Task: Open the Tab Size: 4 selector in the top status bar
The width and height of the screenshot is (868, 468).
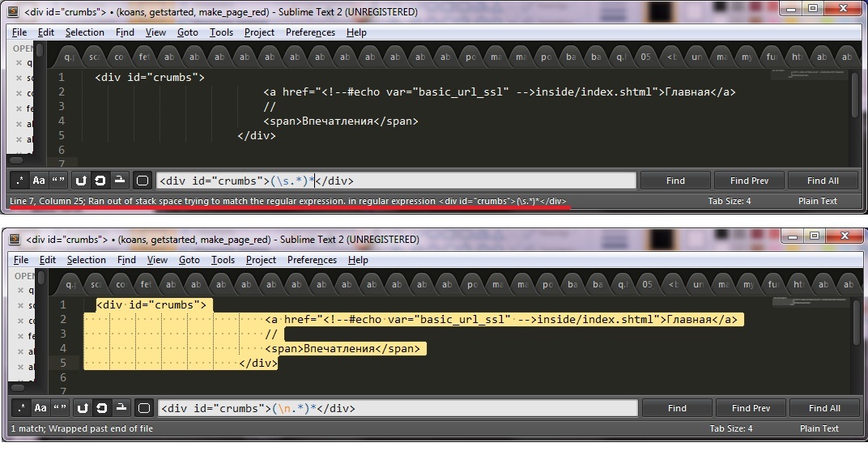Action: (730, 201)
